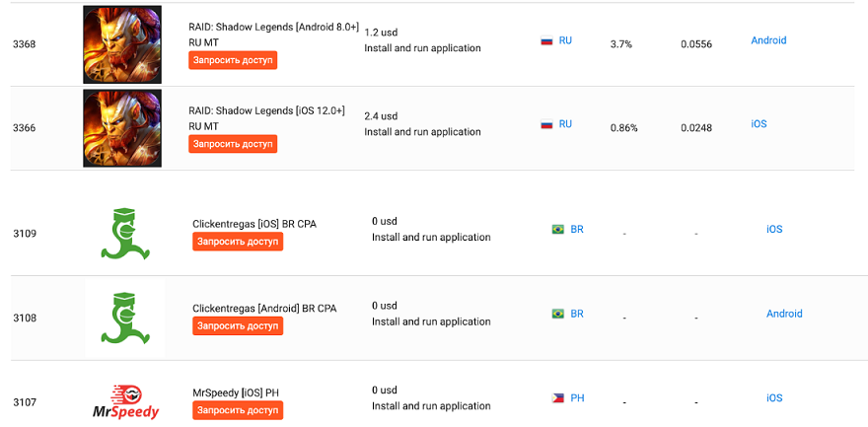Viewport: 868px width, 427px height.
Task: Click offer ID 3107
Action: [x=25, y=402]
